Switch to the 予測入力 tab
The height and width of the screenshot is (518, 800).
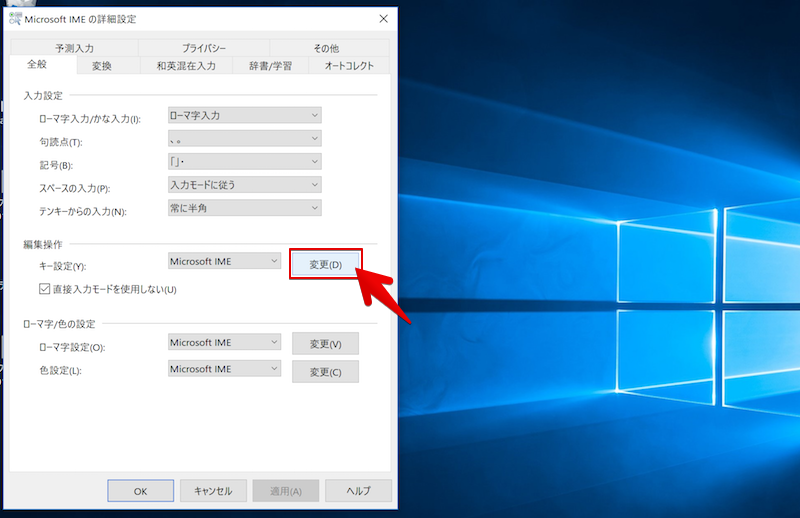(x=75, y=48)
